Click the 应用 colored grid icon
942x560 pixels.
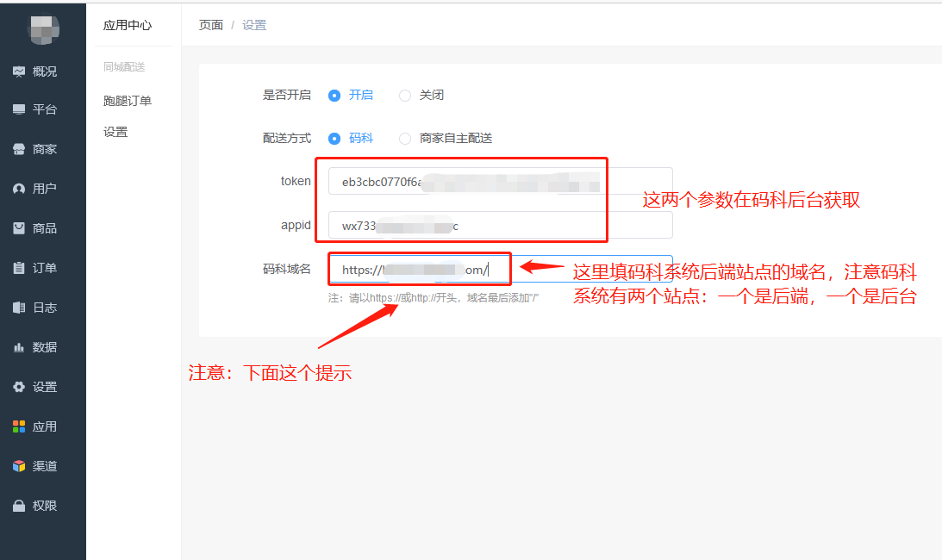19,426
